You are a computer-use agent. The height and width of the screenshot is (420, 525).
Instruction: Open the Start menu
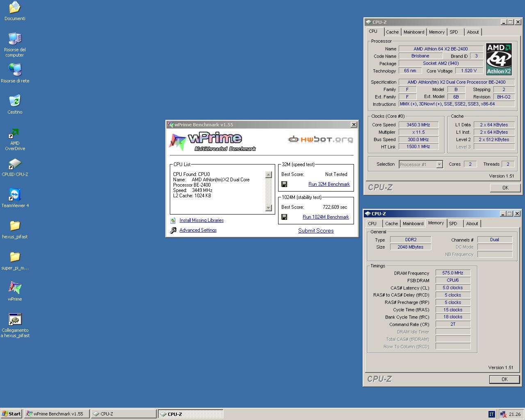pos(11,414)
